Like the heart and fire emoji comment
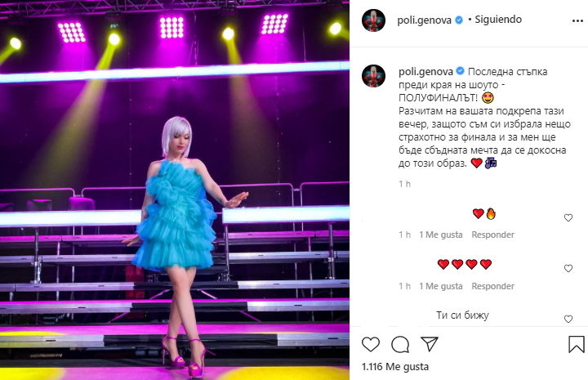The image size is (588, 380). click(568, 217)
